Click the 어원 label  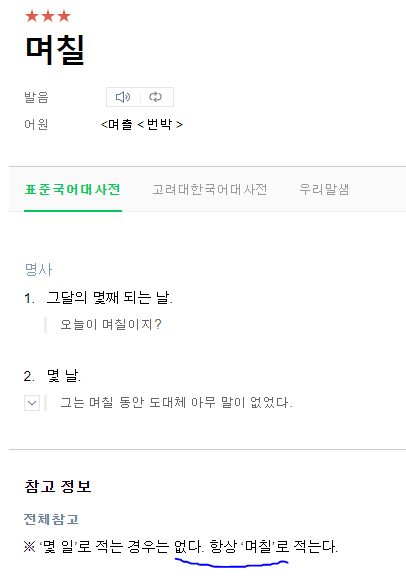pyautogui.click(x=36, y=124)
